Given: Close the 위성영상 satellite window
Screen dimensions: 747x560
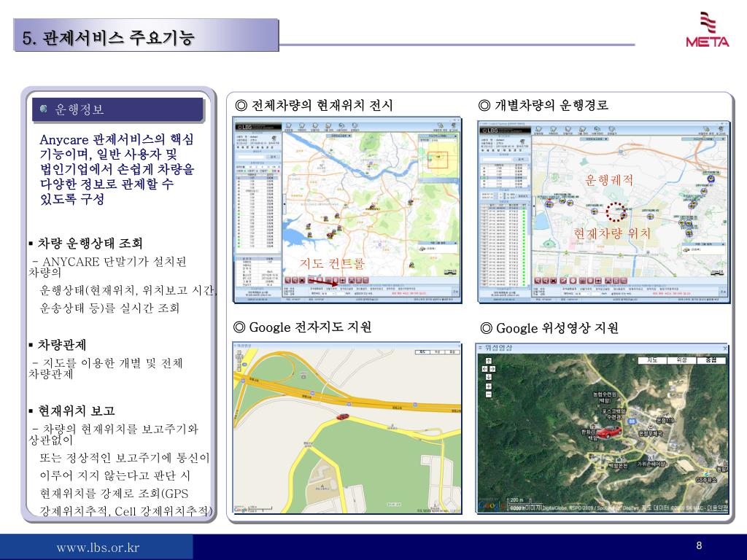Looking at the screenshot, I should click(725, 349).
